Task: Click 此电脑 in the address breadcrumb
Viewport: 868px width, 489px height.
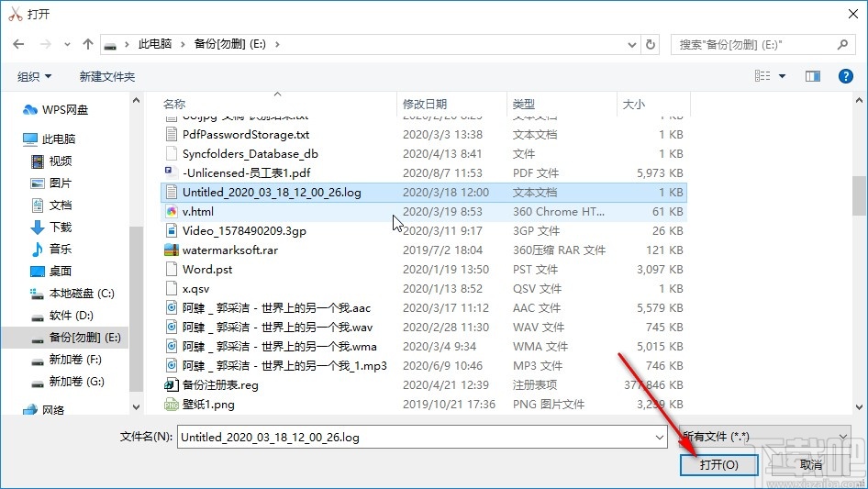Action: (154, 44)
